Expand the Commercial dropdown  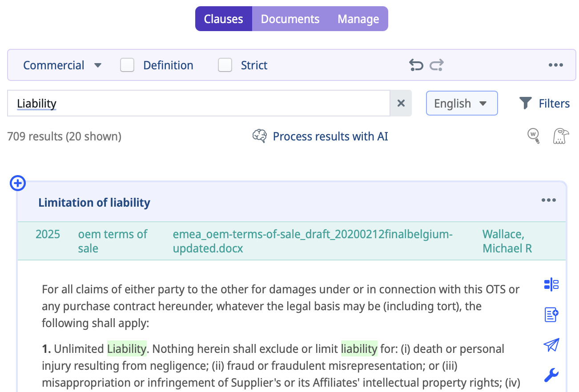(x=62, y=65)
